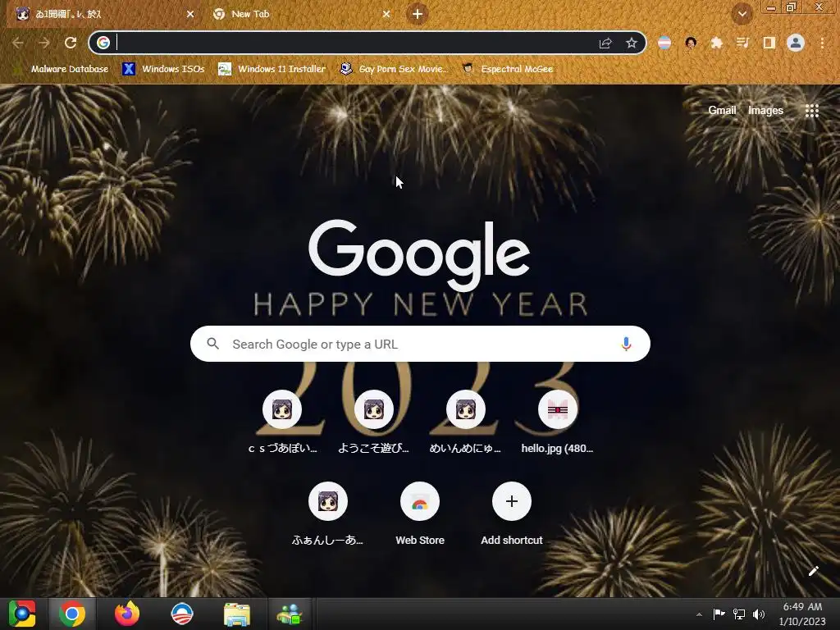Open the 'めいんめにゅ...' shortcut
Viewport: 840px width, 630px height.
466,423
